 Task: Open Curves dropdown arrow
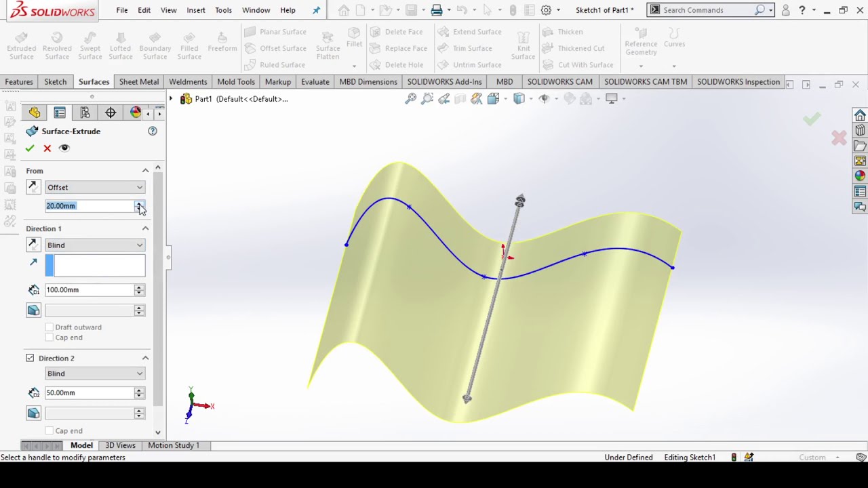coord(674,66)
